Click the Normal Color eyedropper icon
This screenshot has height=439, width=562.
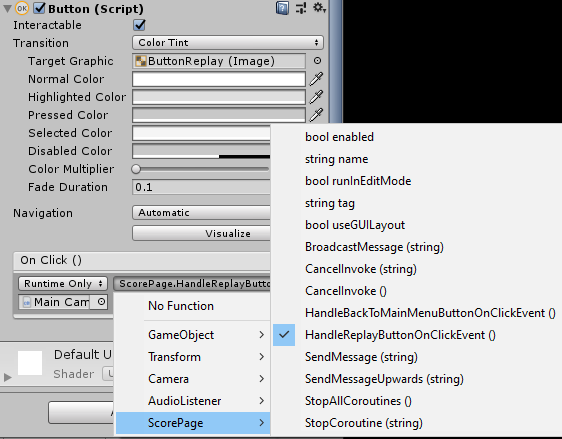[316, 79]
